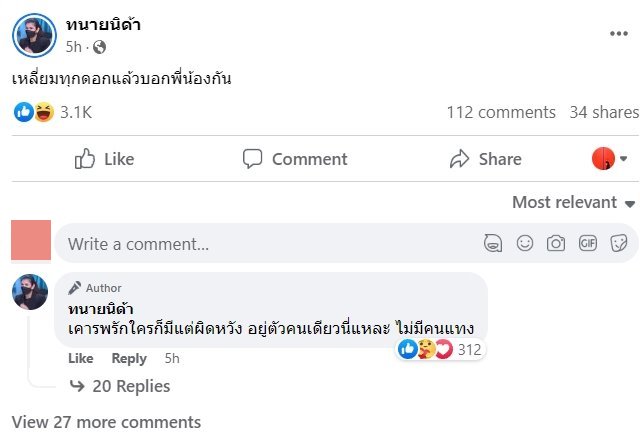Open the post options three-dots menu
The width and height of the screenshot is (640, 440).
tap(619, 33)
